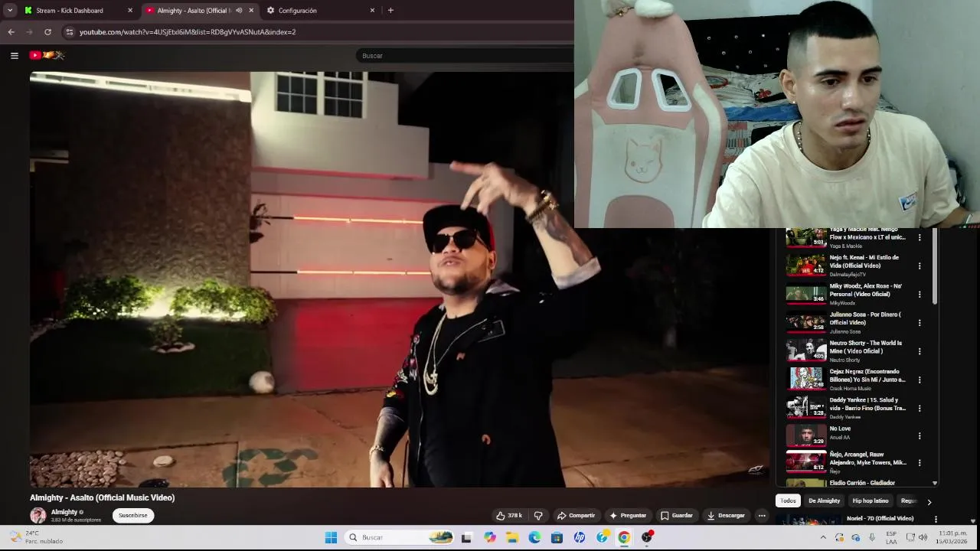Open No Love by Anuel AA title
The width and height of the screenshot is (980, 551).
coord(840,429)
